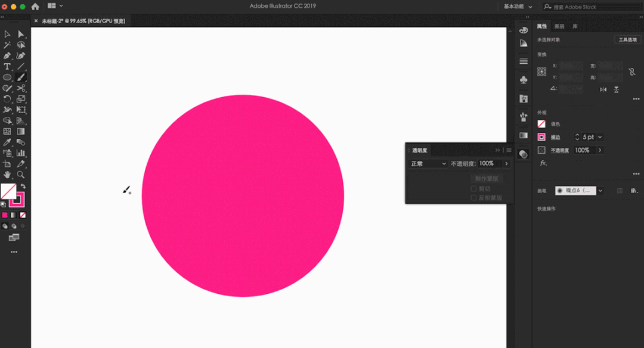The image size is (644, 348).
Task: Open the Symbols panel club icon
Action: (x=524, y=79)
